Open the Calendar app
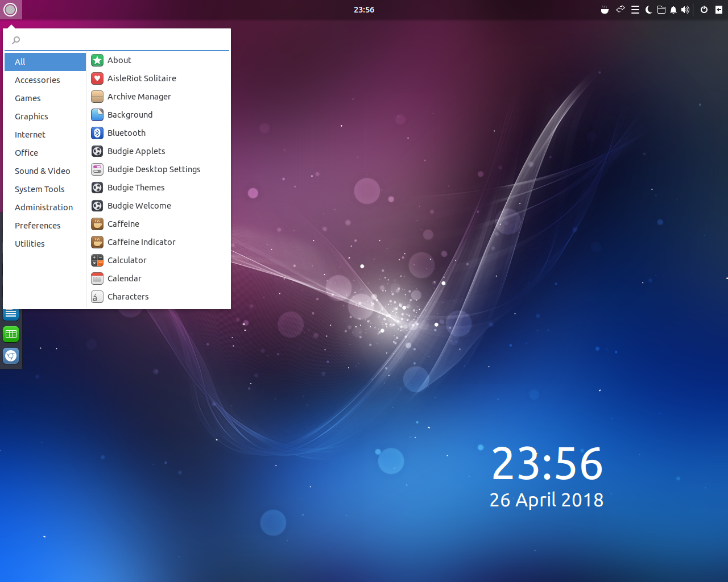Image resolution: width=728 pixels, height=582 pixels. coord(159,278)
